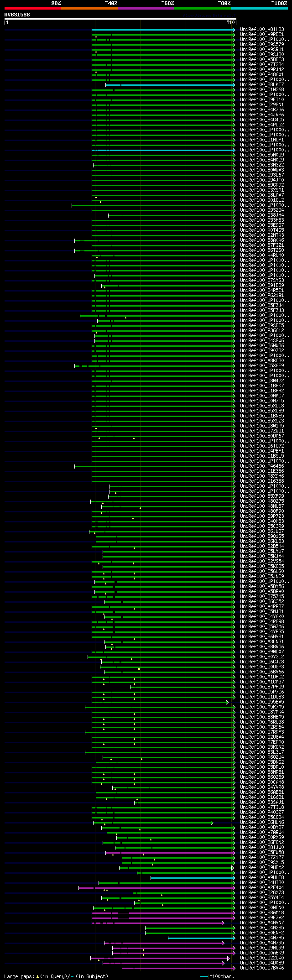Click the green ~80% legend segment
The height and width of the screenshot is (980, 292).
click(202, 8)
